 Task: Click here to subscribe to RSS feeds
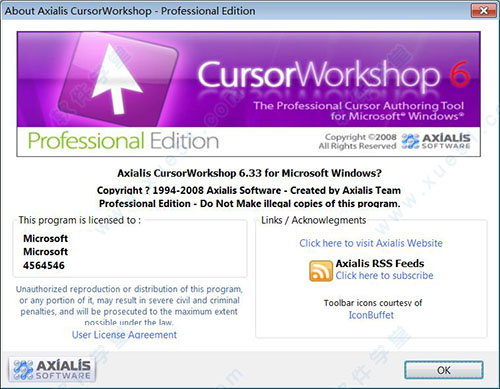tap(384, 275)
